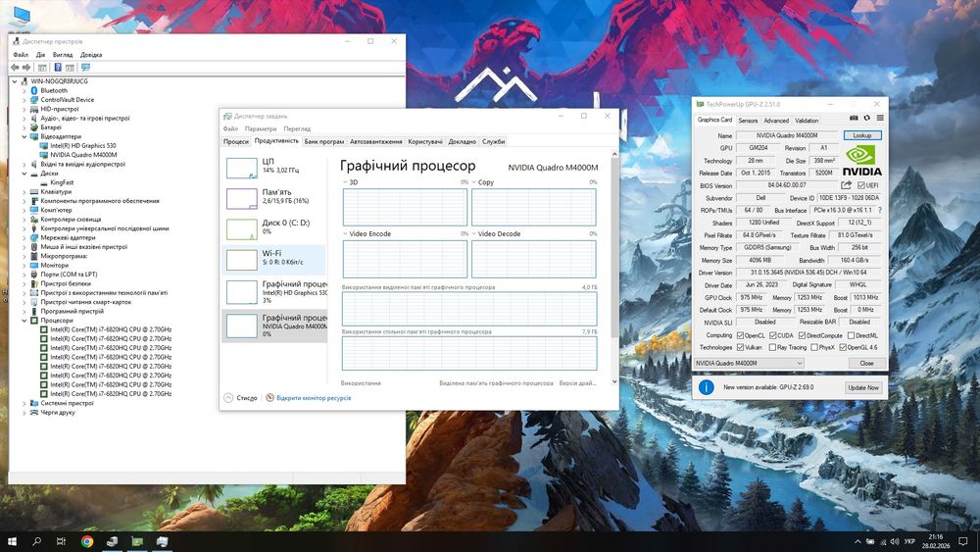Click blue Help question-mark icon in Device Manager
The height and width of the screenshot is (552, 980).
pos(58,68)
